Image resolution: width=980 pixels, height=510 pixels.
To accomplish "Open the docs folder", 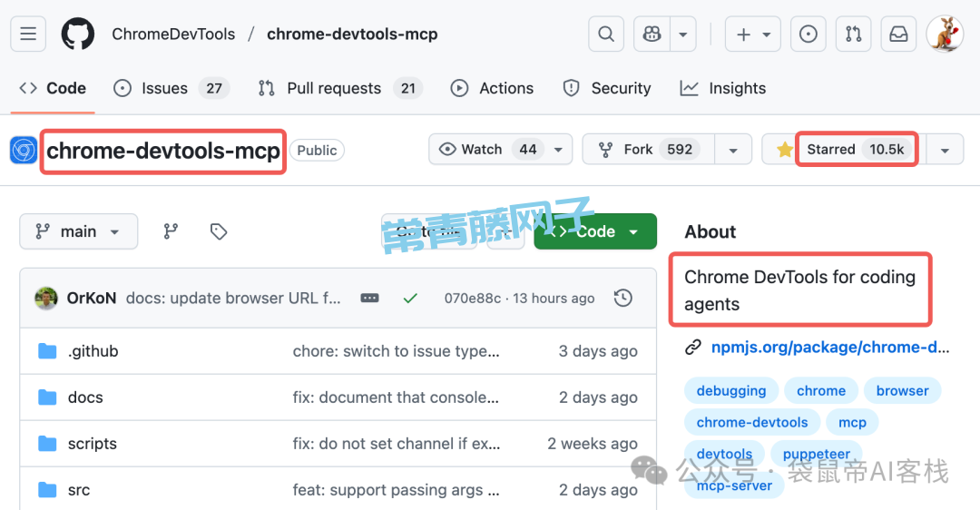I will click(85, 397).
